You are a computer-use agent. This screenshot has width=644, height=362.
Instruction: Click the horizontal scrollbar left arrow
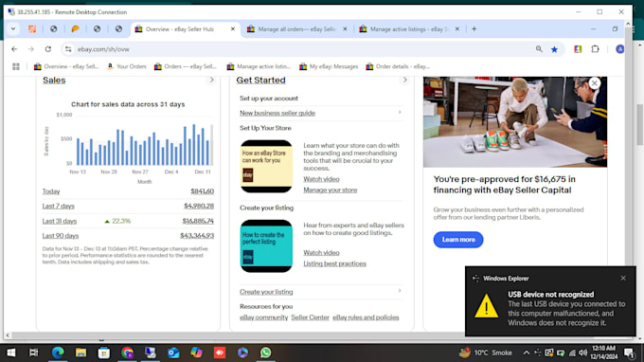click(x=8, y=335)
